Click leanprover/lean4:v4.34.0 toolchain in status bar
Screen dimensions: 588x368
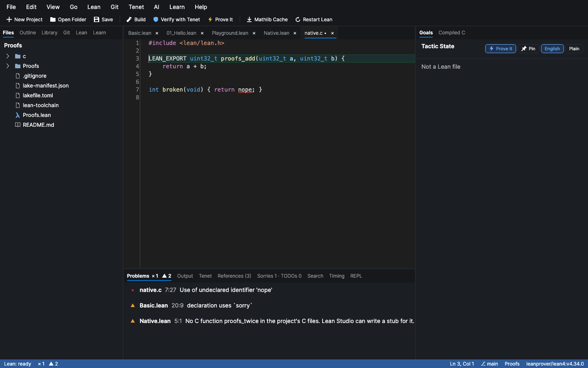pyautogui.click(x=555, y=364)
